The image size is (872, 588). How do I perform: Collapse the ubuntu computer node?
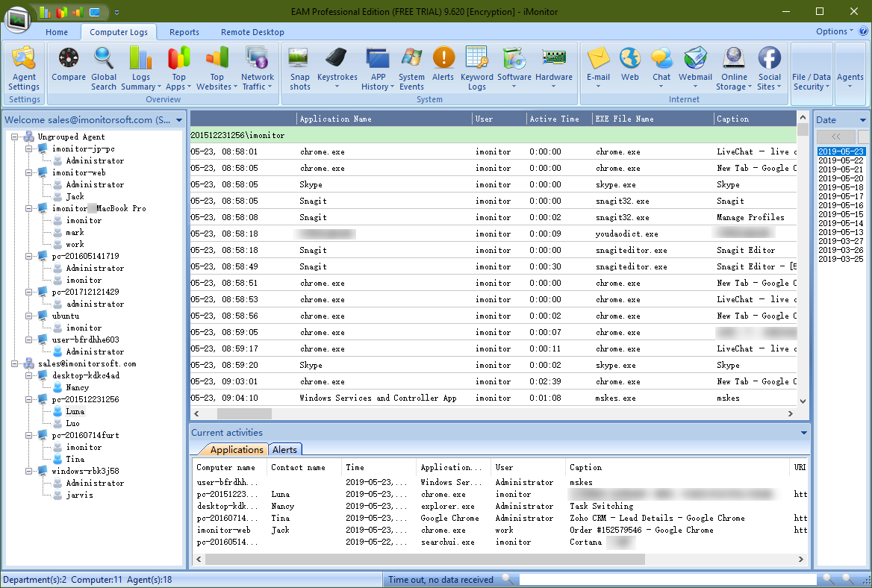click(x=29, y=316)
